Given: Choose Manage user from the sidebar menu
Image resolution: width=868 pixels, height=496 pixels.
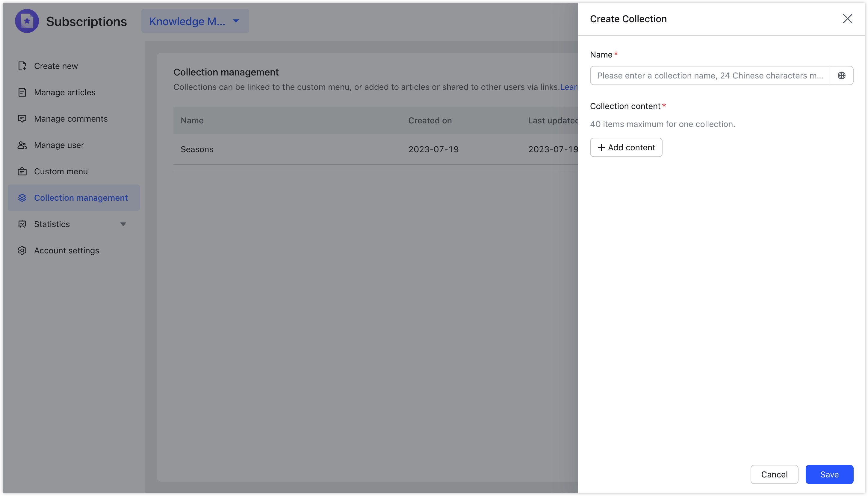Looking at the screenshot, I should click(x=59, y=145).
